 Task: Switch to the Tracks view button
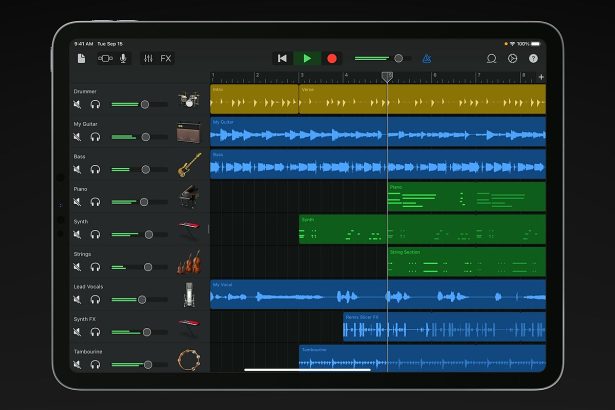105,58
